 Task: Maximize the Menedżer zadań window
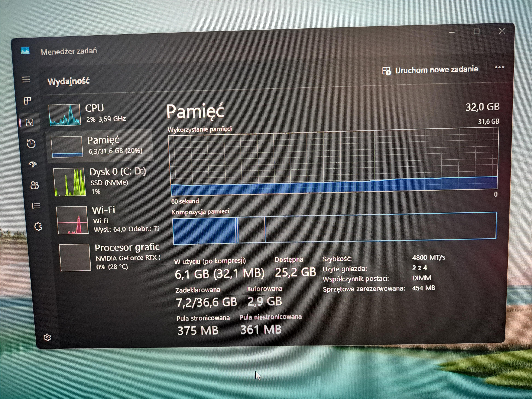click(476, 32)
